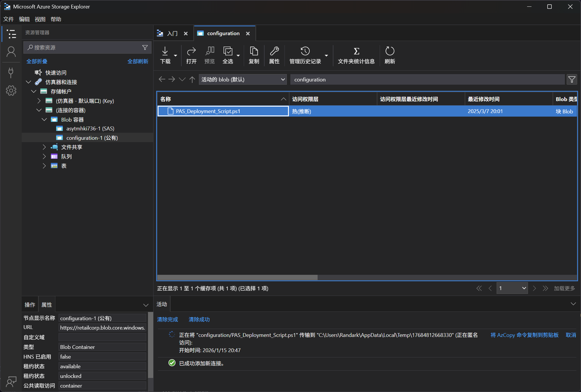This screenshot has width=581, height=392.
Task: Click the 全部刷新 link
Action: click(138, 61)
